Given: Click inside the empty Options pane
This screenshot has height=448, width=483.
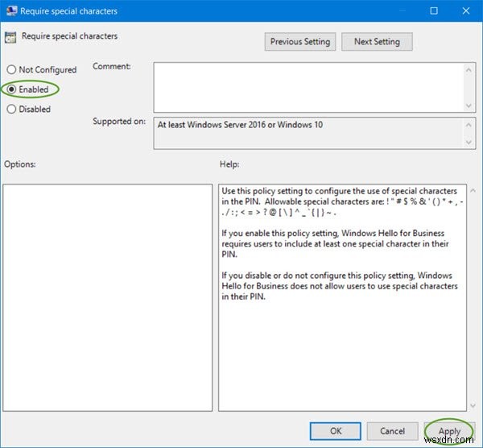Looking at the screenshot, I should pyautogui.click(x=108, y=297).
